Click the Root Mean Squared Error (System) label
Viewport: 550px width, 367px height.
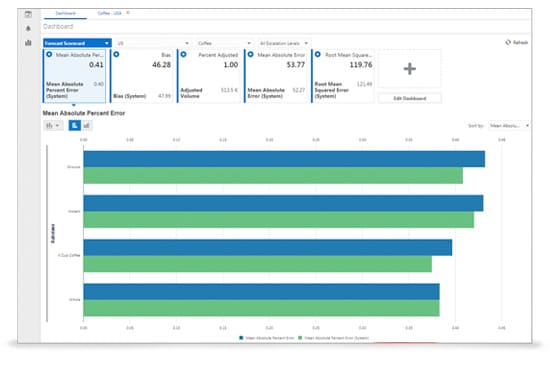(x=331, y=90)
